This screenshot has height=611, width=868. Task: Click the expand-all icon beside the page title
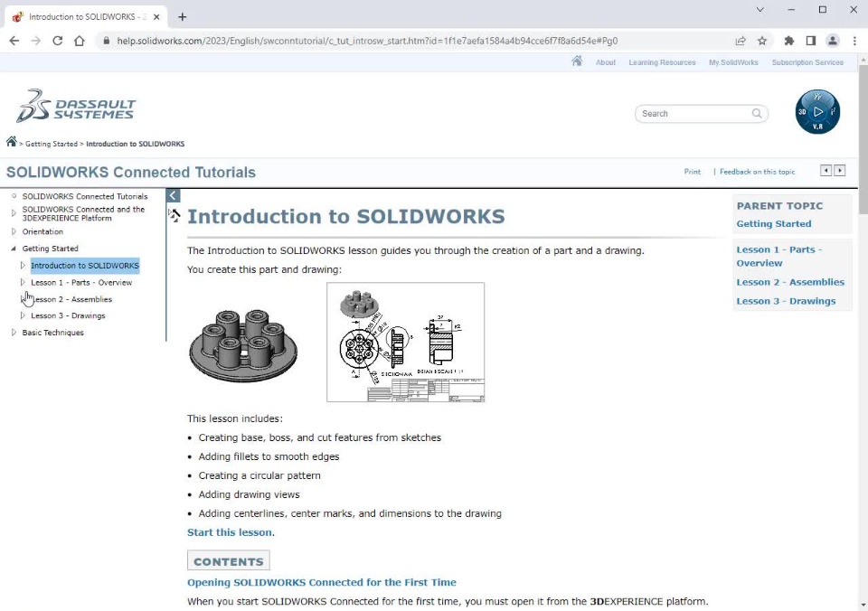pyautogui.click(x=175, y=215)
